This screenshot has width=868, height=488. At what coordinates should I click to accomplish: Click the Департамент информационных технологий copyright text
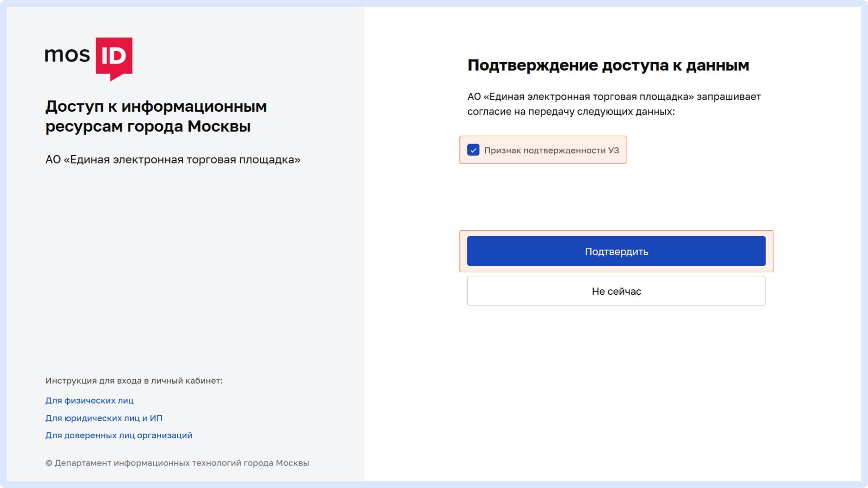(177, 463)
